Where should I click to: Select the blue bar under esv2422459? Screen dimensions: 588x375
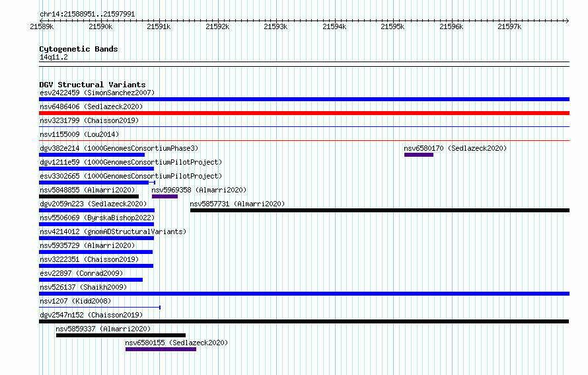(304, 99)
